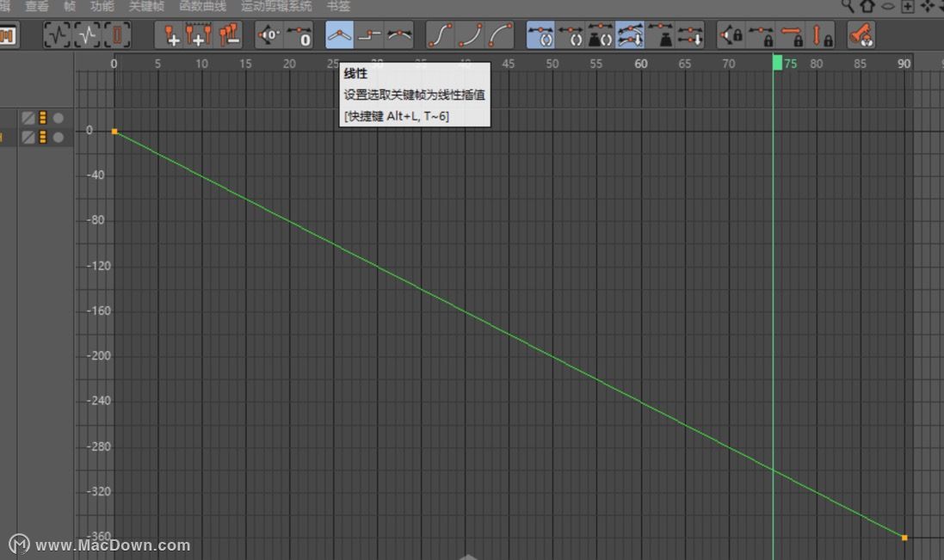Image resolution: width=944 pixels, height=560 pixels.
Task: Click the magnifier search icon
Action: click(x=848, y=6)
